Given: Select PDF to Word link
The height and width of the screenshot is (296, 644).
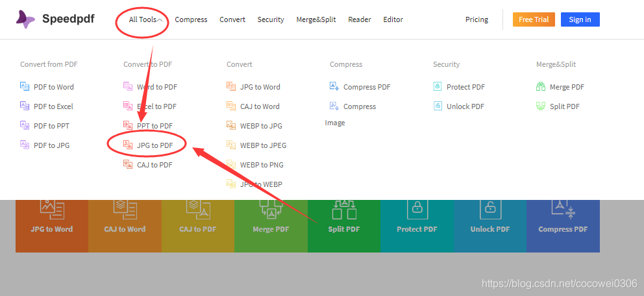Looking at the screenshot, I should (x=54, y=86).
